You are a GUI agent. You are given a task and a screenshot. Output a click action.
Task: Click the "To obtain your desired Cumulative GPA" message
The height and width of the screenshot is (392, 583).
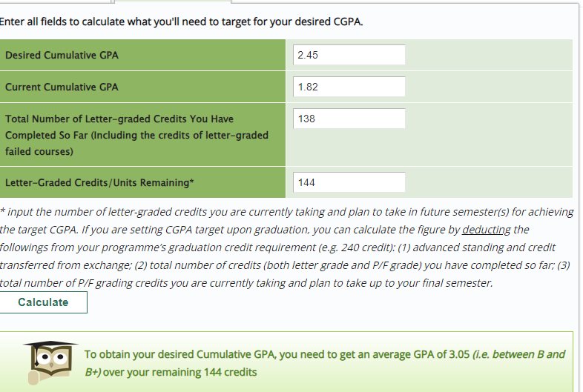[180, 355]
